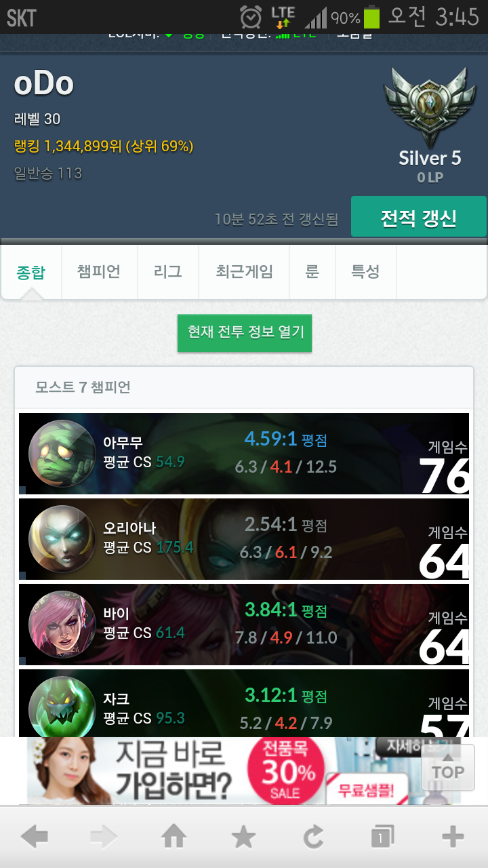Open the 특성 tab
Image resolution: width=488 pixels, height=868 pixels.
pos(365,273)
